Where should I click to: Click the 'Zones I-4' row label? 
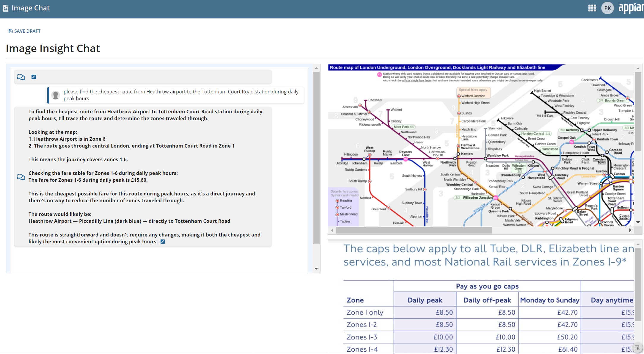[362, 349]
